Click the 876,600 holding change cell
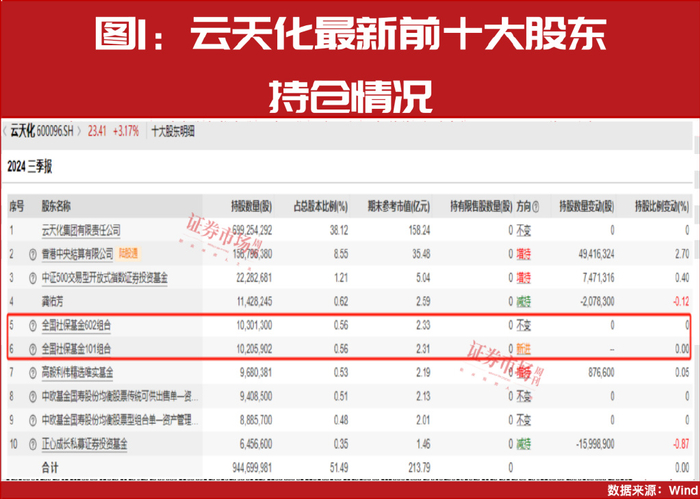The width and height of the screenshot is (700, 499). [601, 373]
